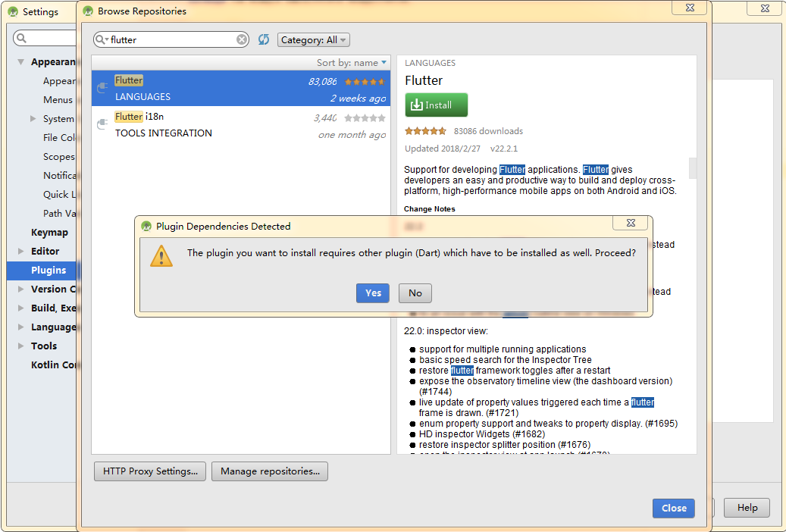
Task: Expand the Version Control node in Settings
Action: click(20, 289)
